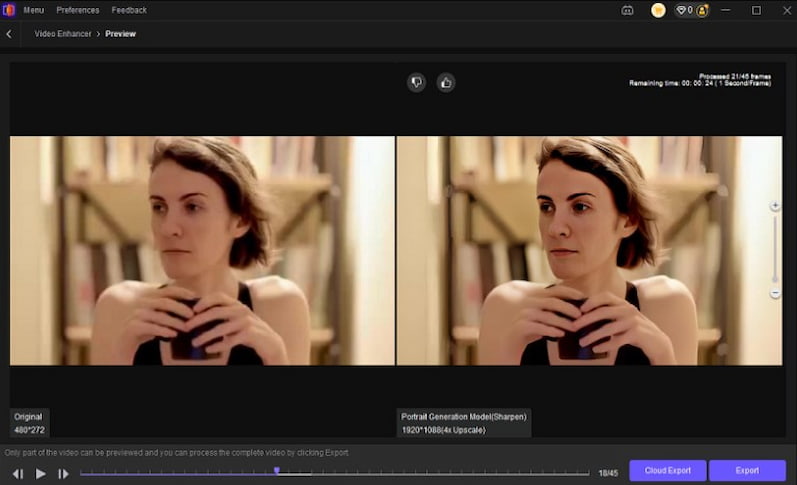Zoom in with the plus icon
797x485 pixels.
pos(775,206)
